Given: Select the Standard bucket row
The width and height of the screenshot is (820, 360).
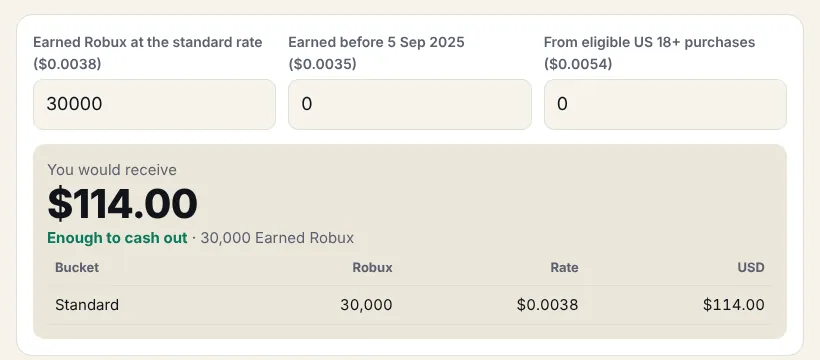Looking at the screenshot, I should [x=409, y=305].
